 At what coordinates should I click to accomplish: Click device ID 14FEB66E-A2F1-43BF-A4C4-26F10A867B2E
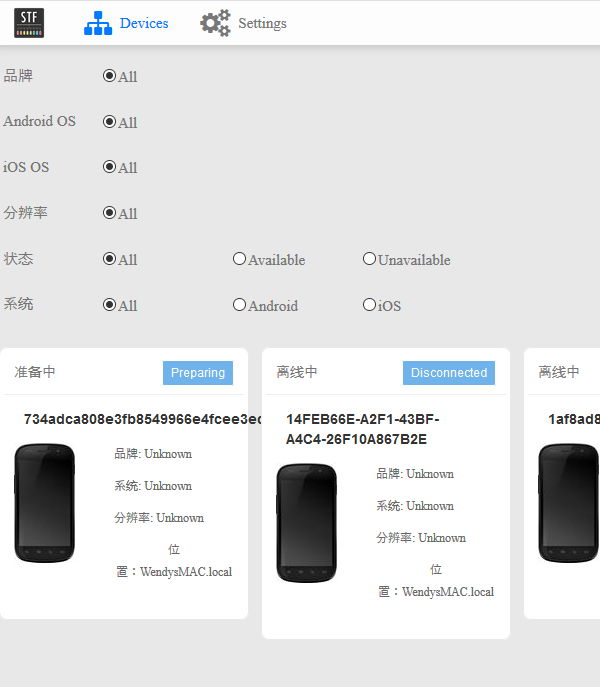point(362,429)
